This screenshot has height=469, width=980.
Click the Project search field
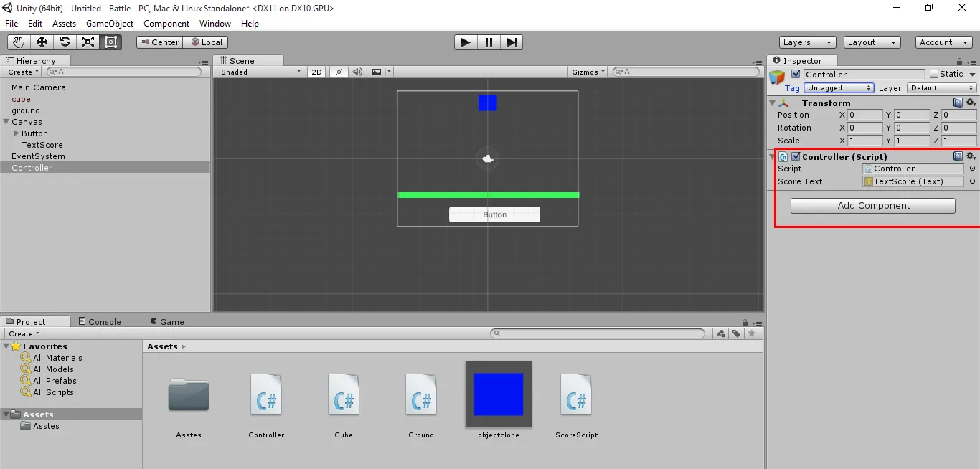[598, 333]
